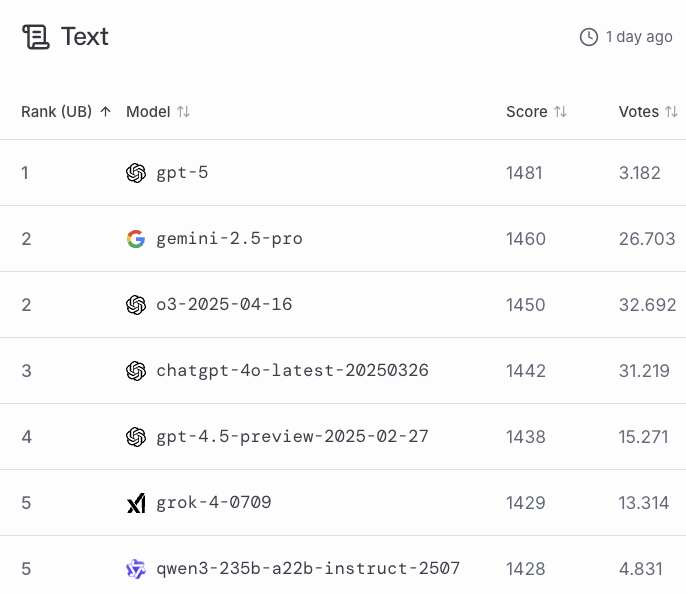Screen dimensions: 686x594
Task: Click the Google logo beside gemini-2.5-pro
Action: (x=136, y=239)
